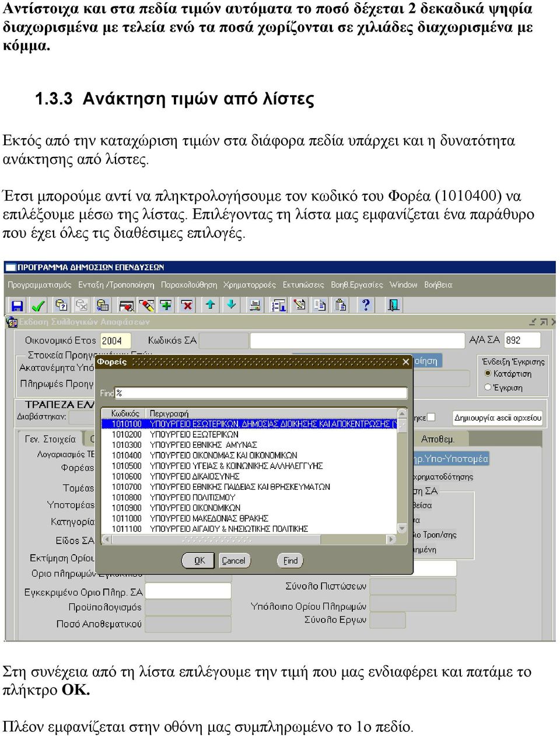Select row 1011100 ΥΠΟΥΡΓΕΙΟ ΑΙΓΑΙΟΥ & ΝΗΣΙΩΤΙΚΗΣ ΠΟΛΙΤΙΚΗΣ
This screenshot has height=736, width=560.
(x=249, y=529)
